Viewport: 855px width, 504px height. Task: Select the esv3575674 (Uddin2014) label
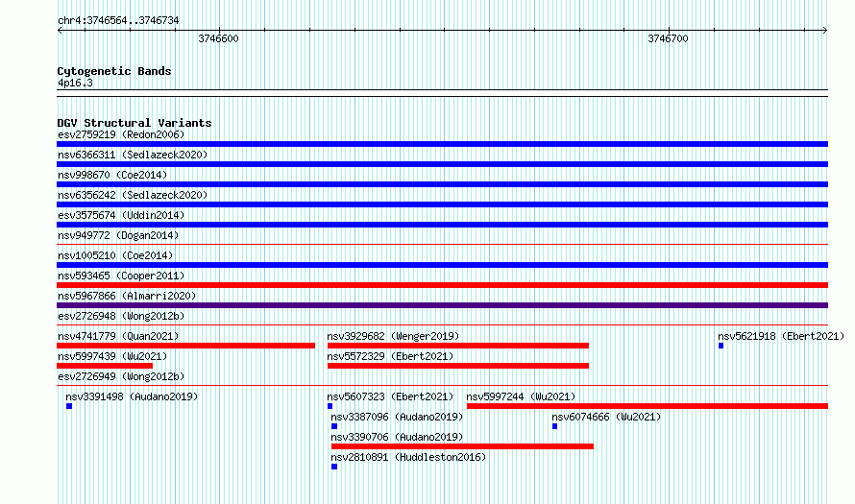tap(121, 215)
